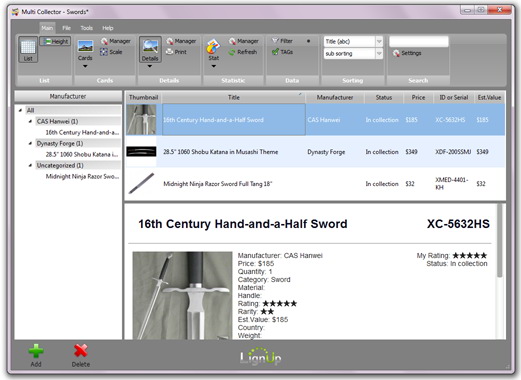Collapse the Dynasty Forge tree group
This screenshot has height=380, width=521.
coord(30,144)
